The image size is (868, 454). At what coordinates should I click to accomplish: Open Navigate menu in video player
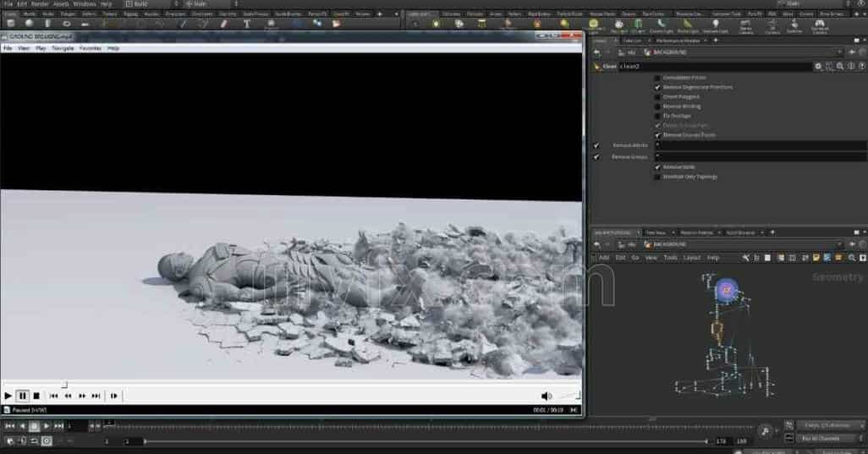tap(63, 49)
